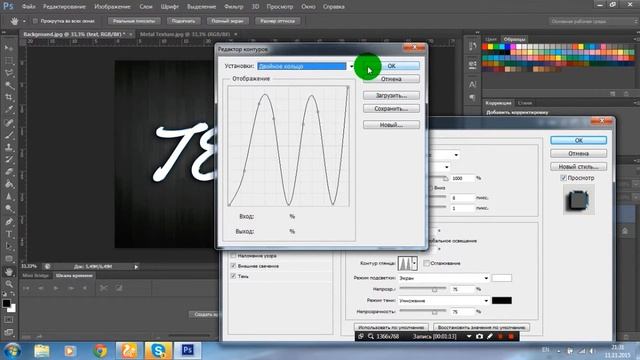Click the camera icon on recording bar
This screenshot has width=640, height=360.
point(480,336)
